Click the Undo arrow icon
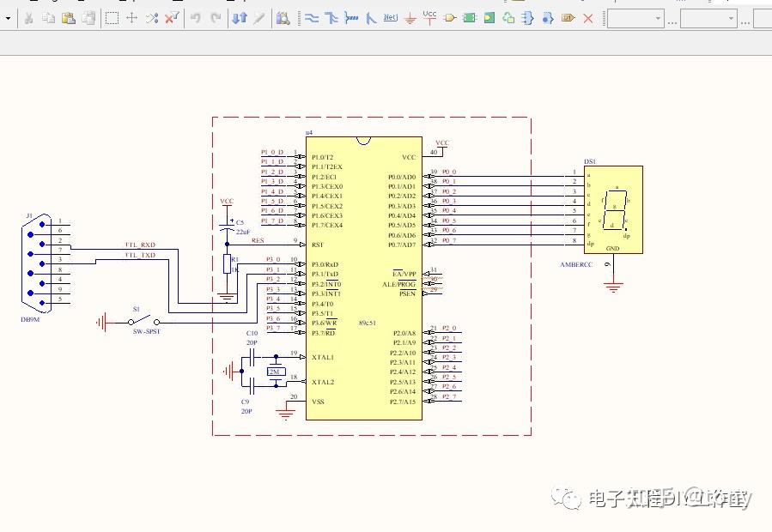The width and height of the screenshot is (772, 532). point(195,17)
